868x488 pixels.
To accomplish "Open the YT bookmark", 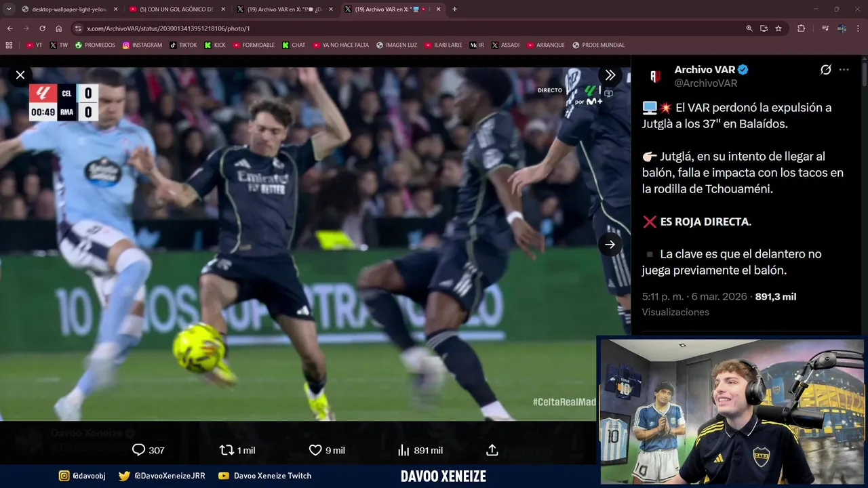I will [35, 45].
